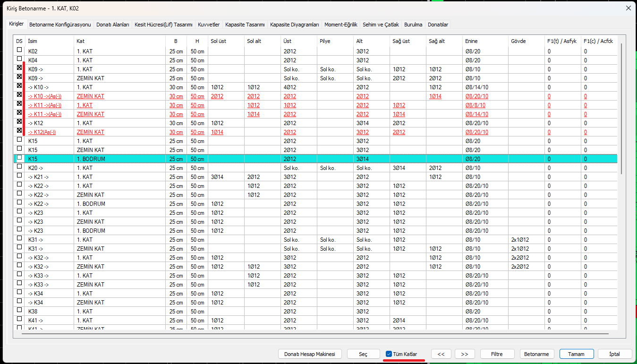Check the DS box for K15 1. BODRUM
Screen dimensions: 637x364
tap(19, 157)
